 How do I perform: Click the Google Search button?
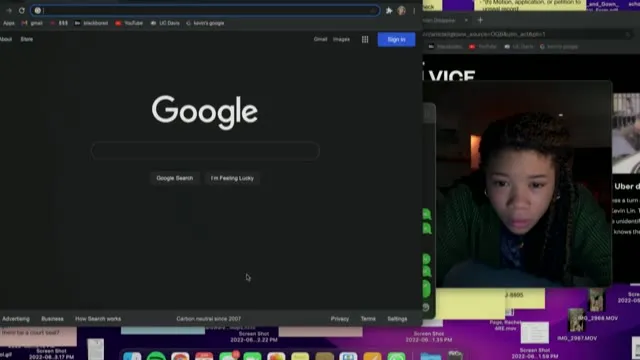pos(175,178)
